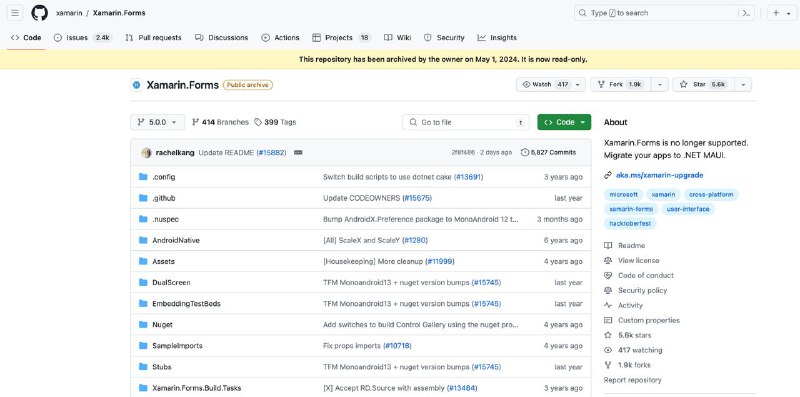This screenshot has height=397, width=800.
Task: Select the cross-platform topic tag
Action: click(x=711, y=194)
